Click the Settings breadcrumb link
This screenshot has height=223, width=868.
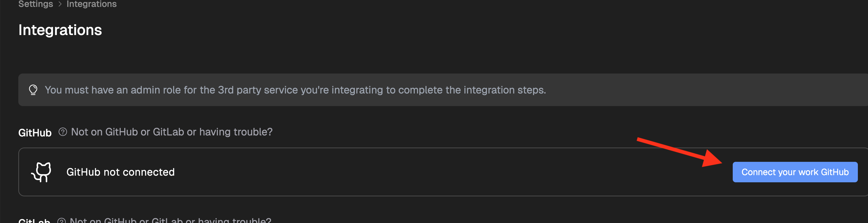(x=35, y=4)
